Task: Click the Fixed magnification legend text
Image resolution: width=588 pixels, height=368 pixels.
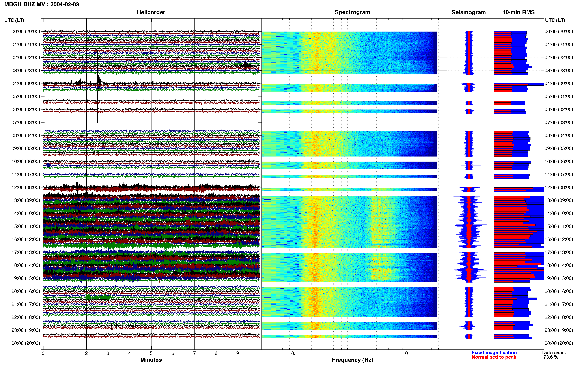Action: (x=494, y=352)
